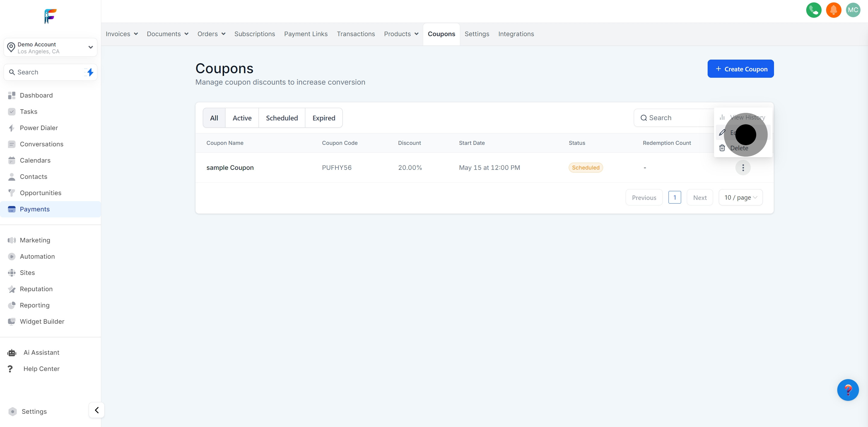Open the orange notifications bell
Viewport: 868px width, 427px height.
(833, 10)
